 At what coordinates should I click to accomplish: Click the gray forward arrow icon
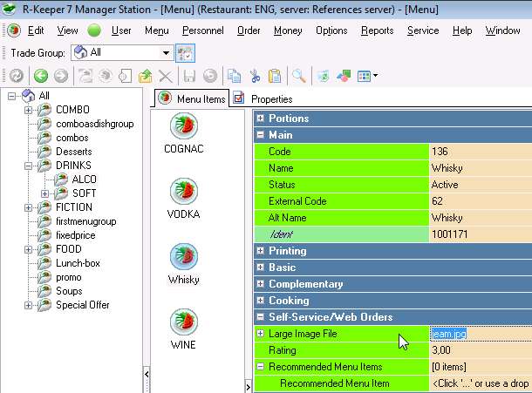pos(61,76)
